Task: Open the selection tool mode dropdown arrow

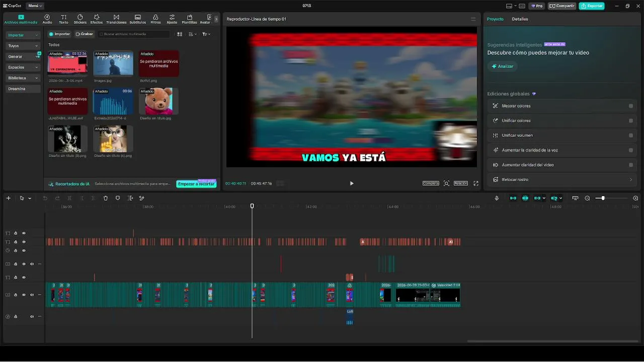Action: click(x=30, y=198)
